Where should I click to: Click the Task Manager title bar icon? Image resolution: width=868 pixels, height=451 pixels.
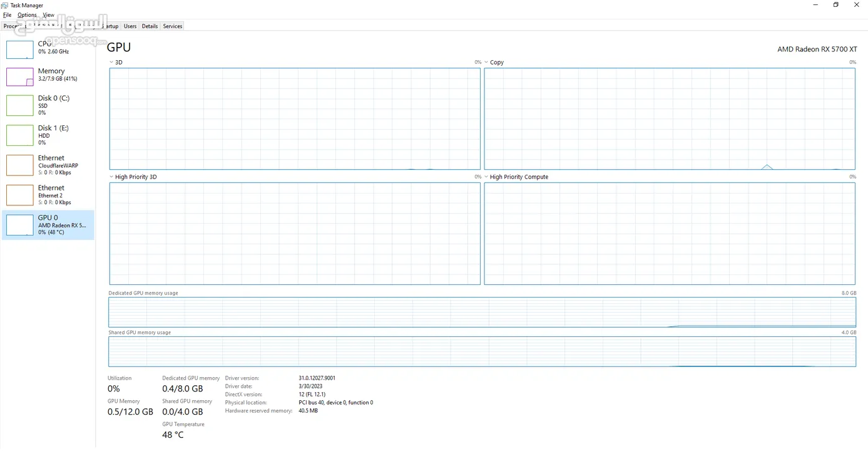tap(6, 5)
